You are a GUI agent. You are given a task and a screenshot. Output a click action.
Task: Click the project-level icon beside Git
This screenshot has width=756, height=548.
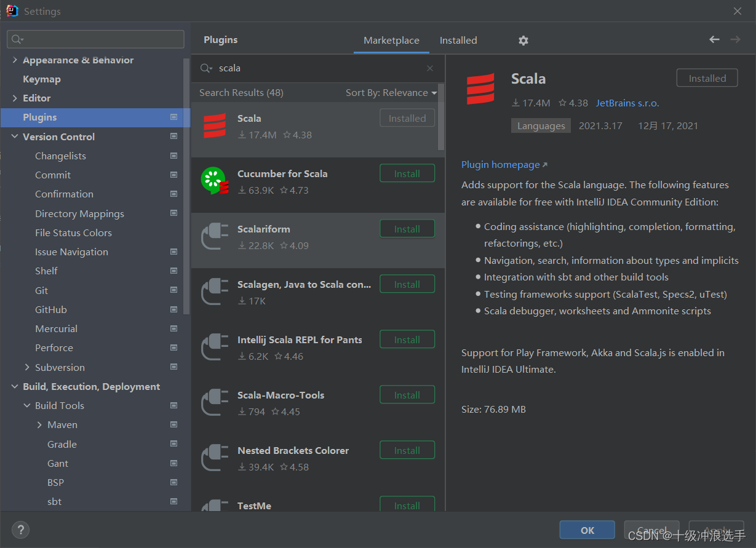174,290
